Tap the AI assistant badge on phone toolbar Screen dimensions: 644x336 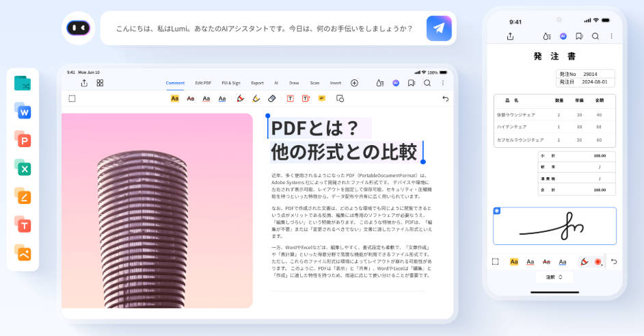pyautogui.click(x=563, y=36)
